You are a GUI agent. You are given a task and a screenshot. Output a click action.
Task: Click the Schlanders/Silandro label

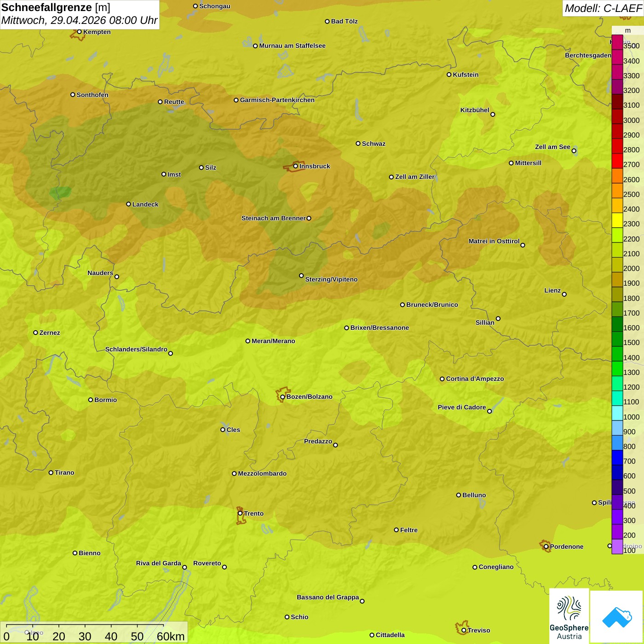136,349
